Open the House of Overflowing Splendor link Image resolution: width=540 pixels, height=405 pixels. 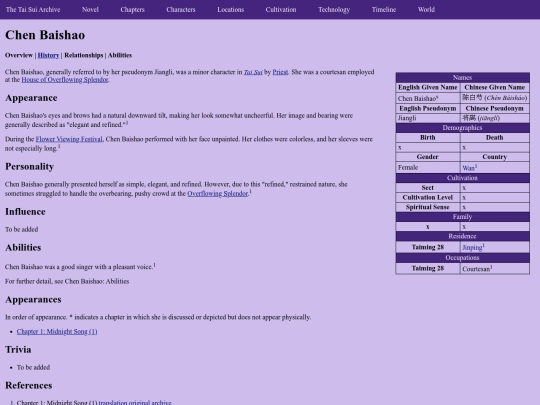coord(65,80)
